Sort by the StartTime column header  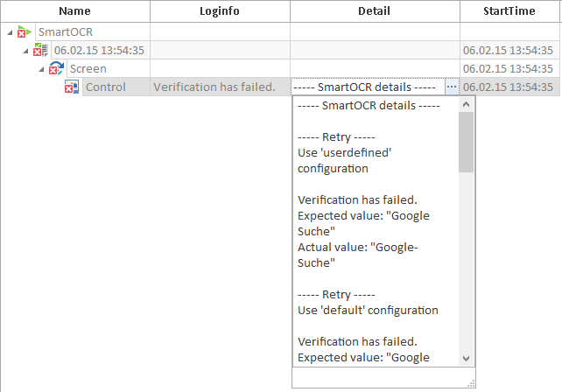510,11
